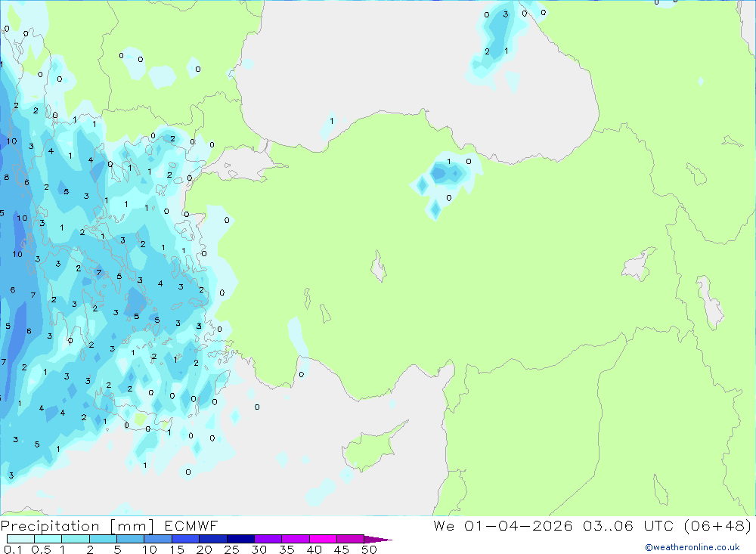Click the '(06+48)' forecast offset text
This screenshot has width=756, height=554.
[x=718, y=525]
